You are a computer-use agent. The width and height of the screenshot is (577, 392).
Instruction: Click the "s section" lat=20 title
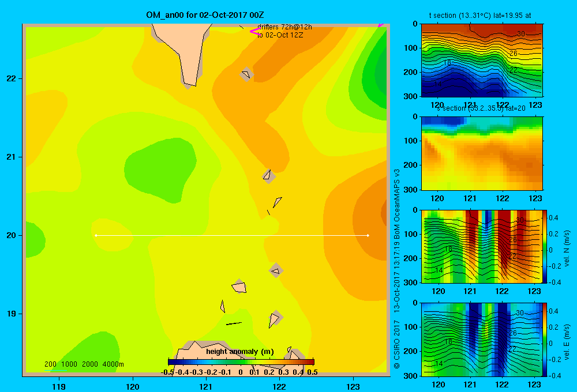(x=481, y=108)
